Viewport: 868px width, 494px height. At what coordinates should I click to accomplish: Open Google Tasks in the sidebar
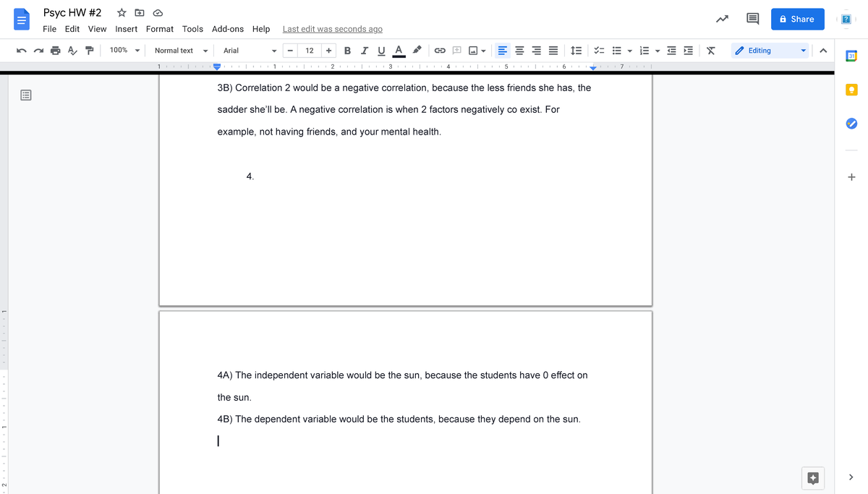(851, 124)
